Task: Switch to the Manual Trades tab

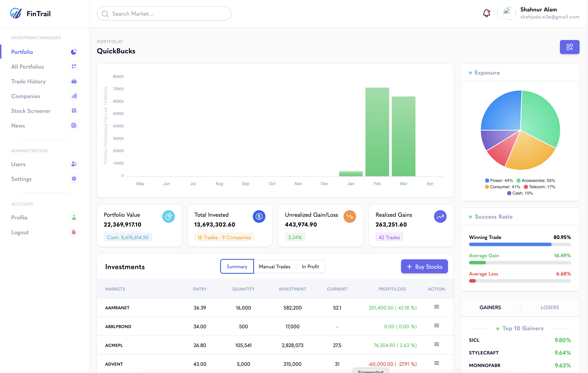Action: click(x=275, y=267)
